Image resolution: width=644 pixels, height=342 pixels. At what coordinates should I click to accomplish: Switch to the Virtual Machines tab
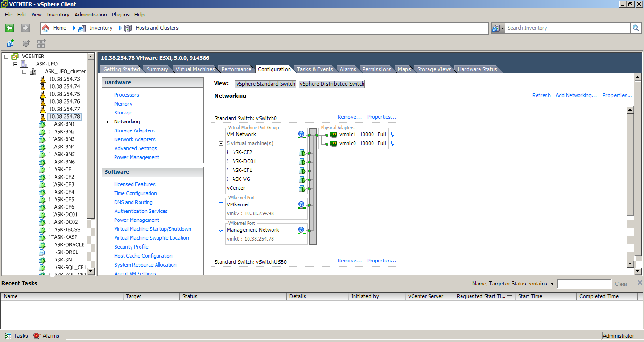195,69
